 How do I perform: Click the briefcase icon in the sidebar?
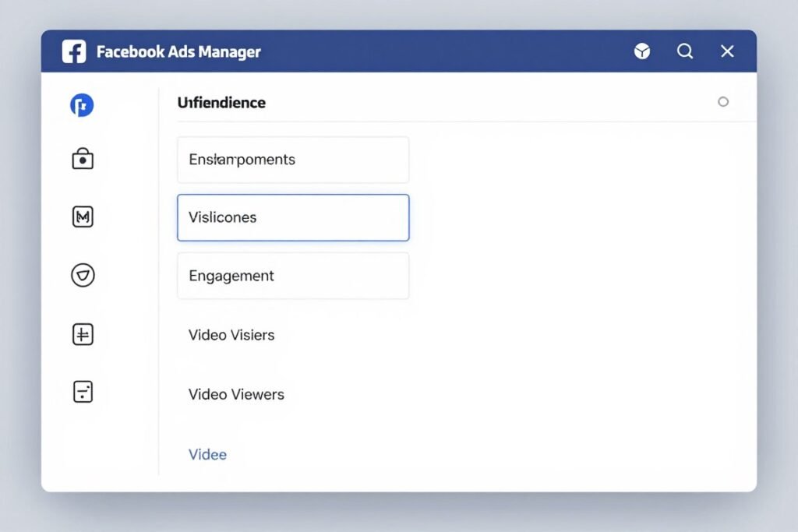click(82, 158)
